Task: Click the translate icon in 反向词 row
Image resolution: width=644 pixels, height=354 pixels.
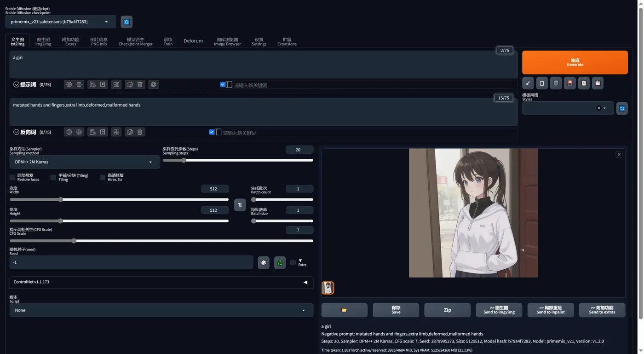Action: (x=116, y=132)
